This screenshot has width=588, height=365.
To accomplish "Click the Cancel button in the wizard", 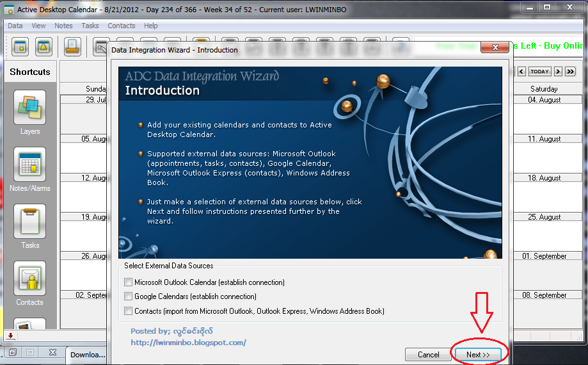I will coord(428,355).
